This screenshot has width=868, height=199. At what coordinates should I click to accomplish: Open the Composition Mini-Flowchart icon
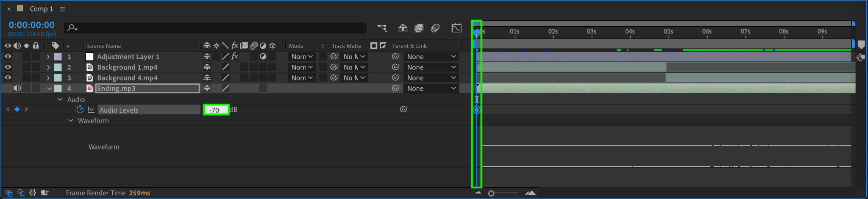(x=382, y=28)
